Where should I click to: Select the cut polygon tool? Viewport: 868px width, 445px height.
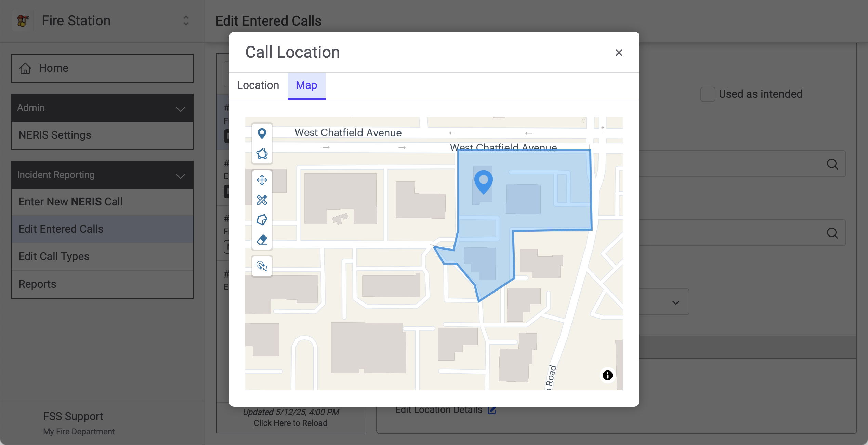pos(262,220)
